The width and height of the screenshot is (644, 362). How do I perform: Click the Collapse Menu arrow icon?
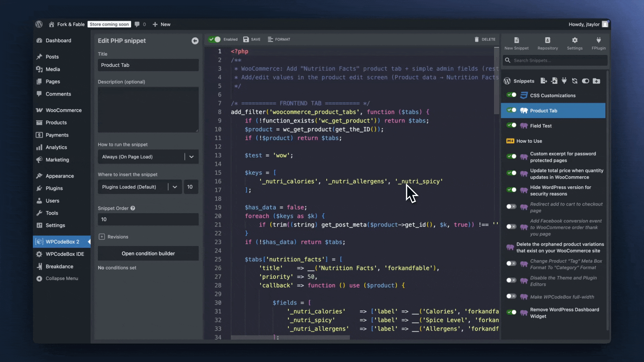(x=39, y=279)
